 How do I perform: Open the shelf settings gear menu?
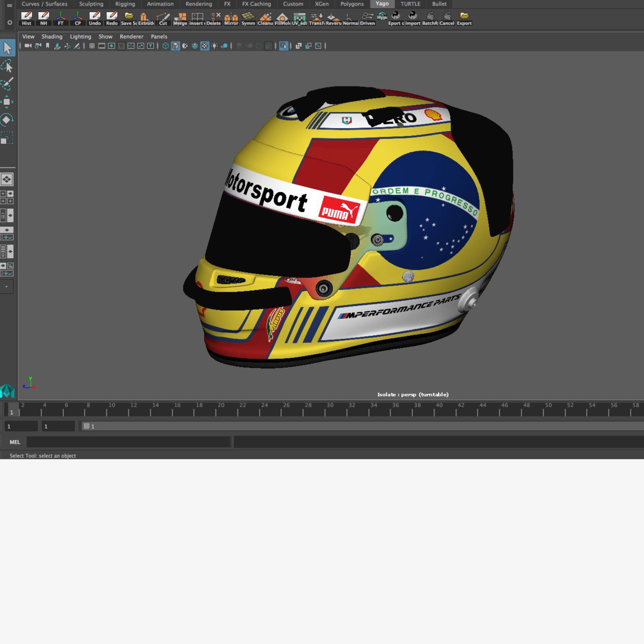point(10,22)
